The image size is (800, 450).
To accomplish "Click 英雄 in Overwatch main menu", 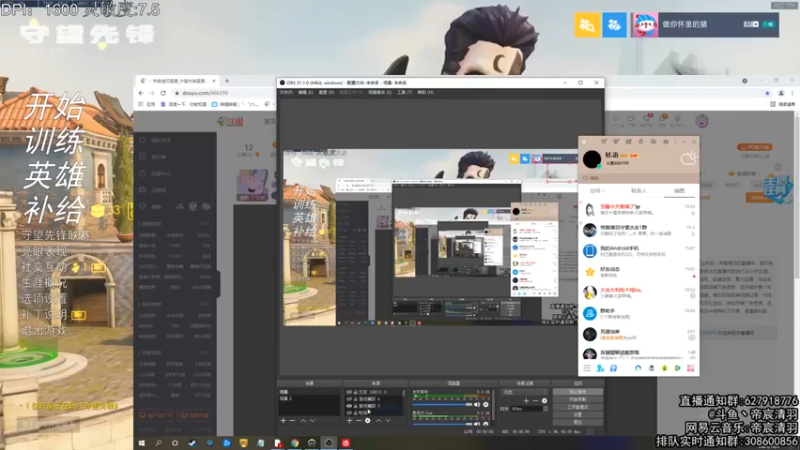I will coord(55,175).
